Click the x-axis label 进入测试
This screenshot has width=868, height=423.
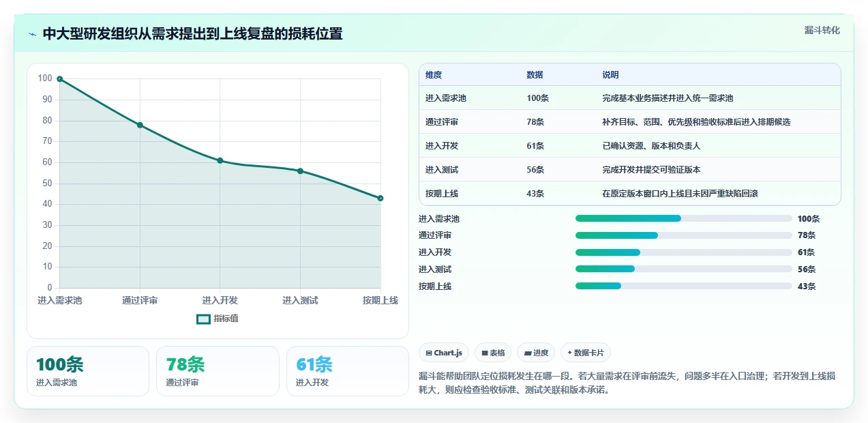(300, 300)
